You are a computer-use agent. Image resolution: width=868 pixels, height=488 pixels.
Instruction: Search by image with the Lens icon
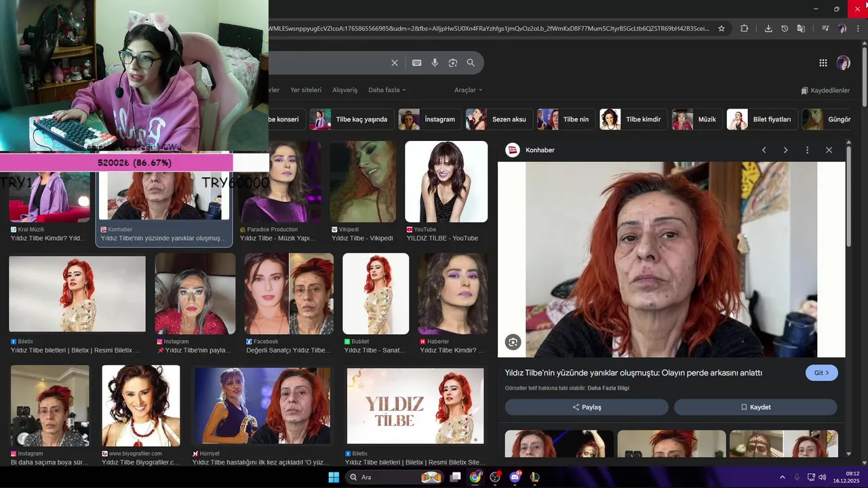coord(453,63)
